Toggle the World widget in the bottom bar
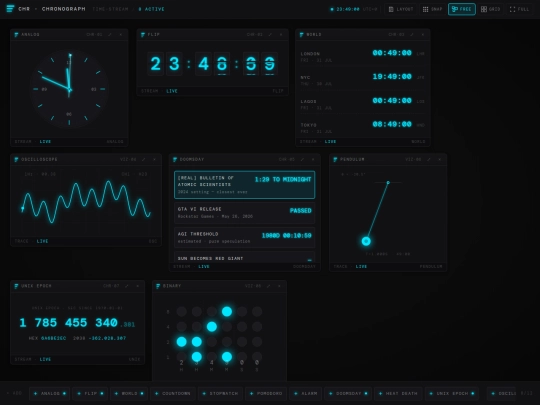The height and width of the screenshot is (405, 540). click(129, 393)
